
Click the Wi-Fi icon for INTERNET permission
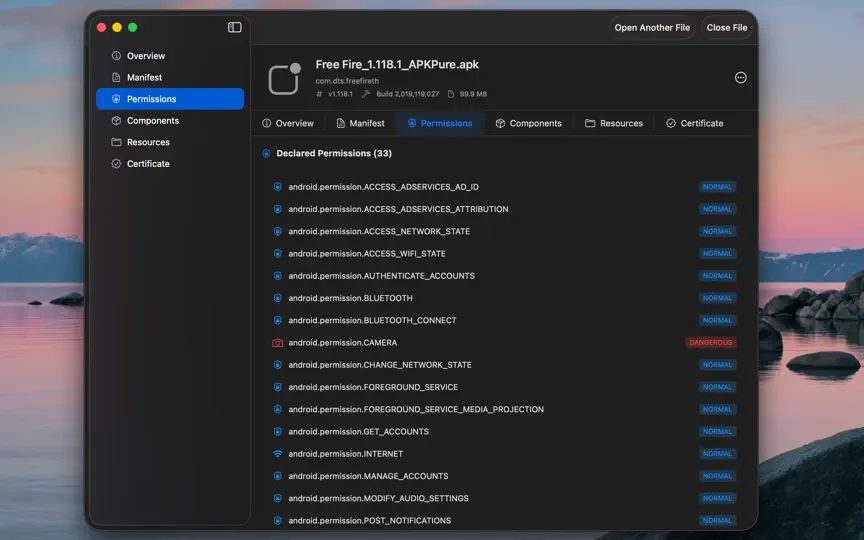point(278,453)
